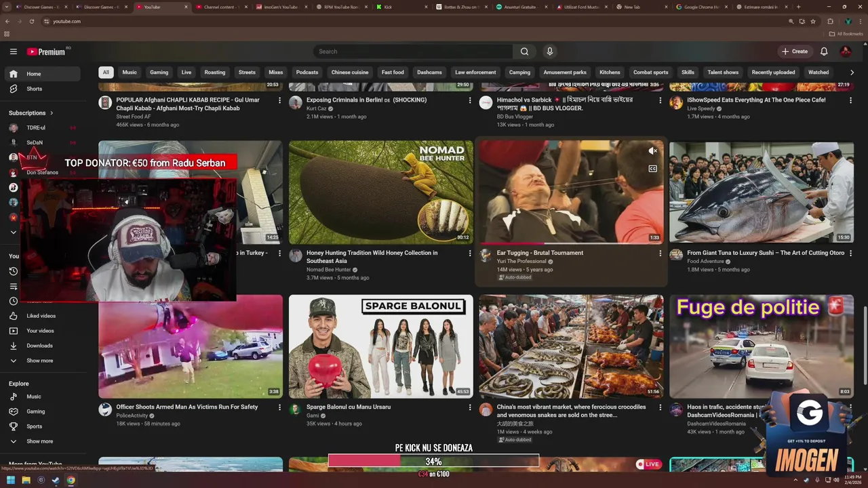Switch to the Kick browser tab

pos(400,7)
